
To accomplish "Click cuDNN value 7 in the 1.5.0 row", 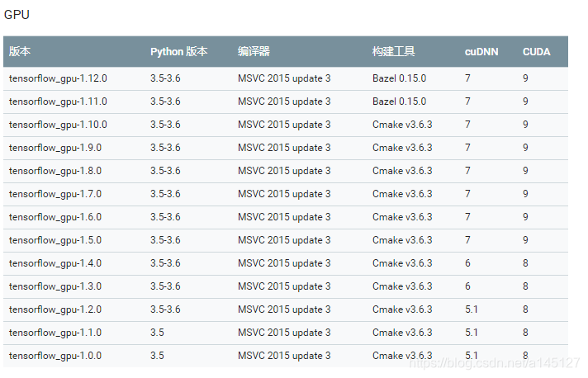I will pos(467,240).
